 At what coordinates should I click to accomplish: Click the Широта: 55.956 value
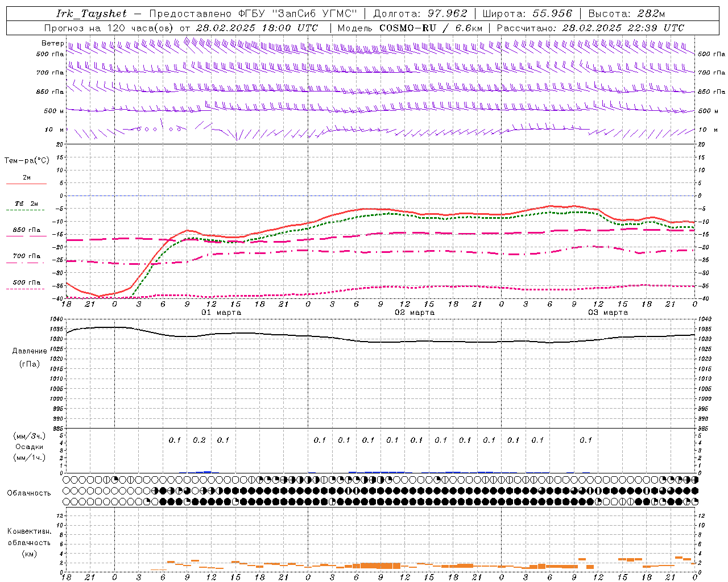click(x=527, y=14)
